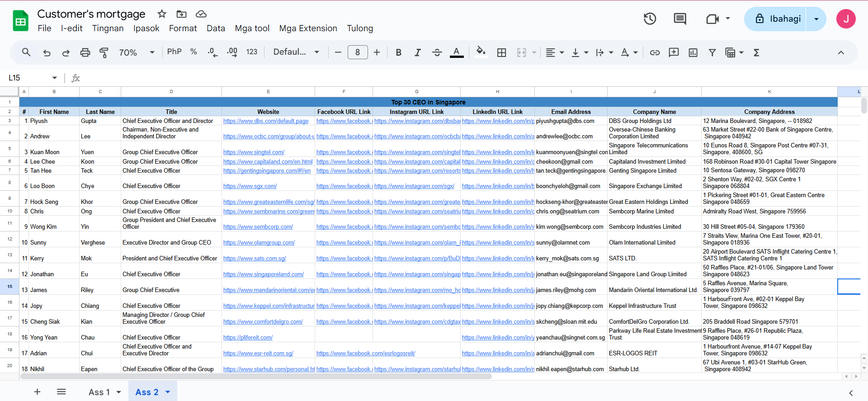Screen dimensions: 868x401
Task: Open the I-edit menu
Action: (x=71, y=28)
